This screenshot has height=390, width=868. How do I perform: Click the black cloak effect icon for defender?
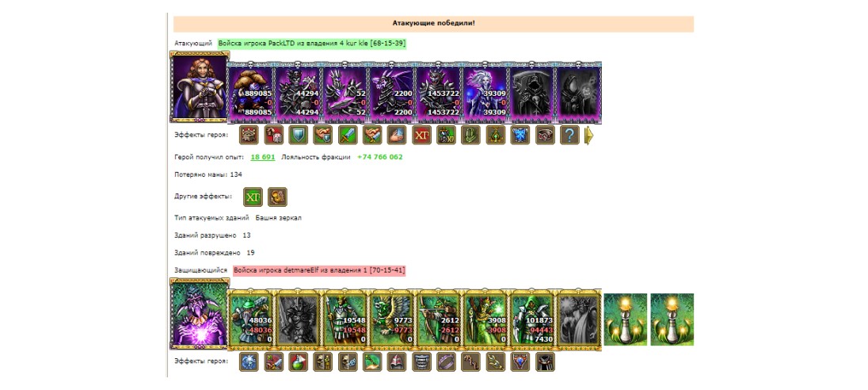pyautogui.click(x=545, y=361)
